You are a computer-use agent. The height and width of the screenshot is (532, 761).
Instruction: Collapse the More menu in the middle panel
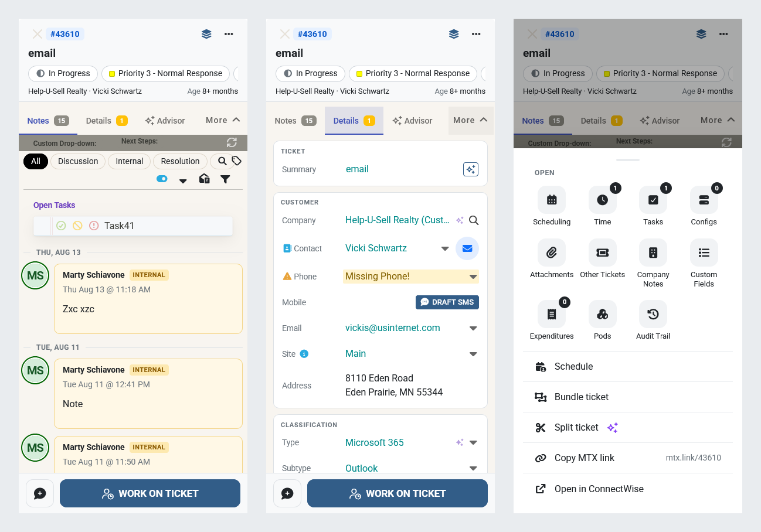pyautogui.click(x=471, y=120)
